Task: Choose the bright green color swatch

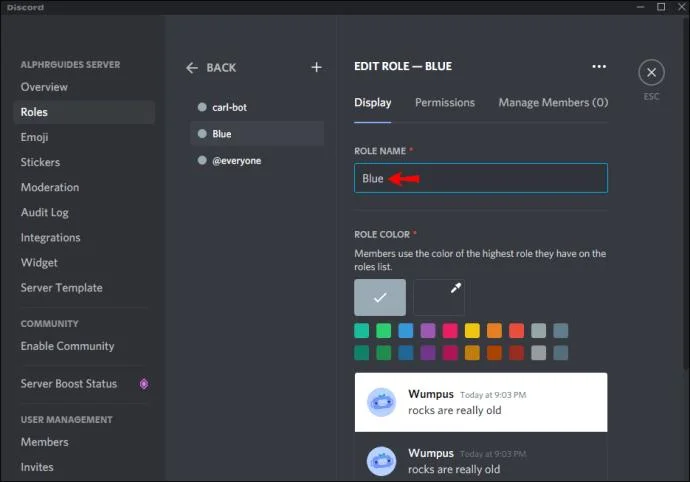Action: (x=384, y=331)
